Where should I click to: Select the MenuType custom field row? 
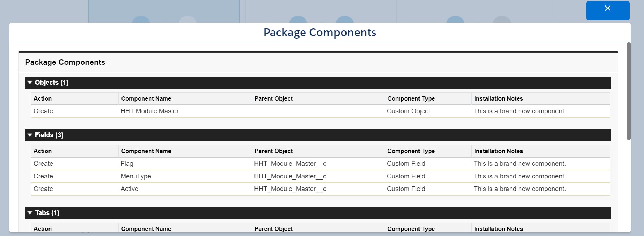point(136,176)
